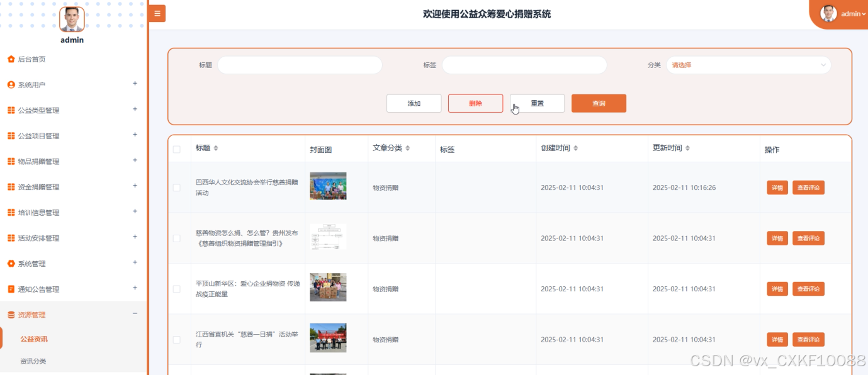Open the 分类 请选择 dropdown
This screenshot has width=868, height=375.
748,65
